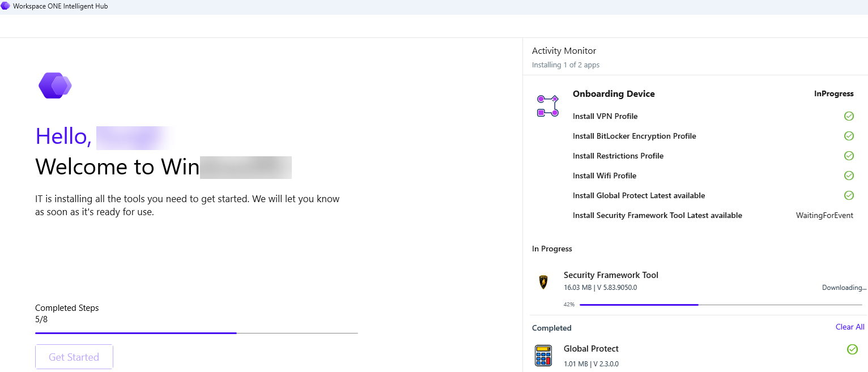The image size is (868, 372).
Task: Click the '16.03 MB | V 5.83.9050.0' version text
Action: (600, 288)
